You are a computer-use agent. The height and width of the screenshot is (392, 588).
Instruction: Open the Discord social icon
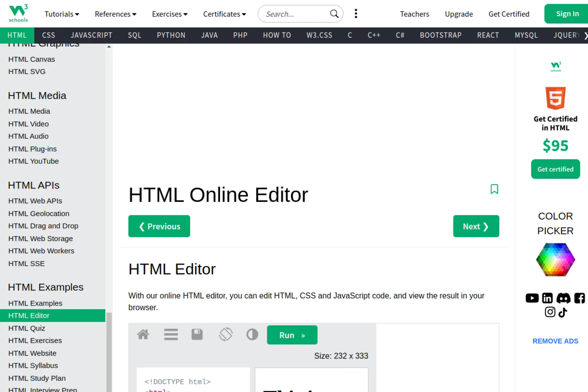pos(563,298)
